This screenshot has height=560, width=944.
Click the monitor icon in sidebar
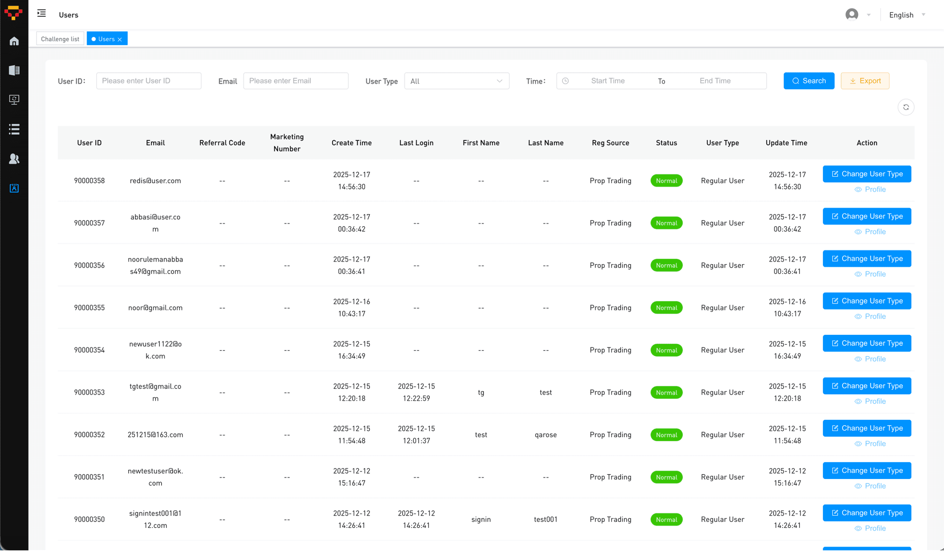[14, 99]
